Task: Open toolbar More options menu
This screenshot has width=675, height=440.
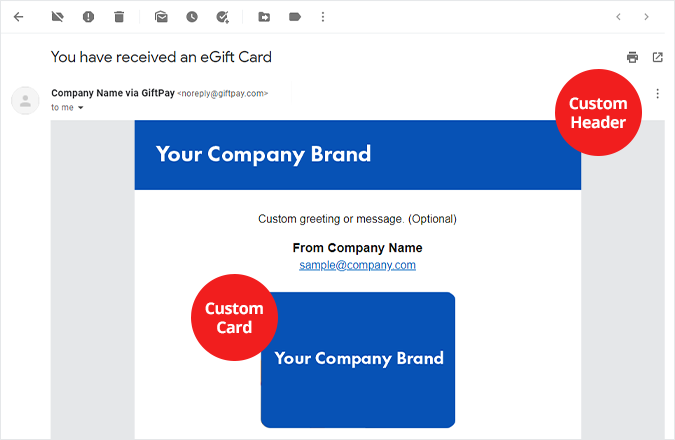Action: [322, 17]
